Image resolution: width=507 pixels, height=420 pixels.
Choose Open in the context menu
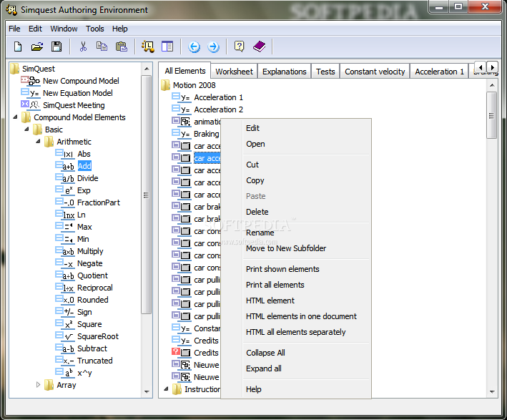pyautogui.click(x=295, y=144)
